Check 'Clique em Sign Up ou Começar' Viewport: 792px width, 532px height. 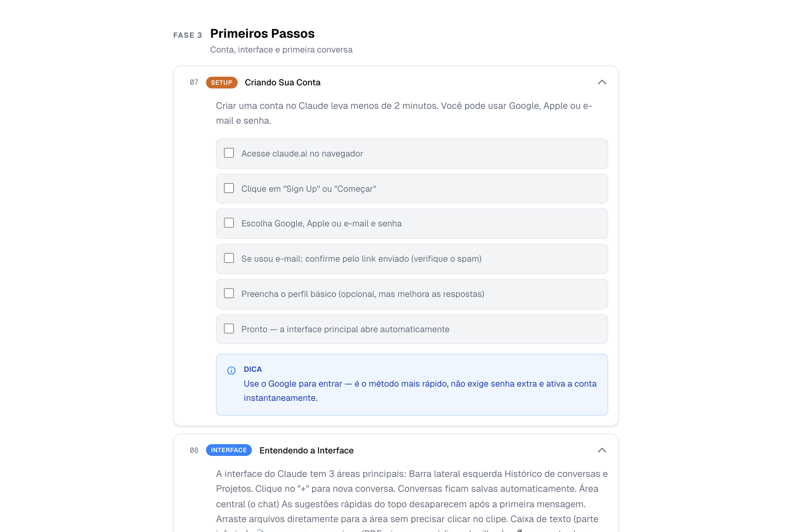pyautogui.click(x=229, y=188)
